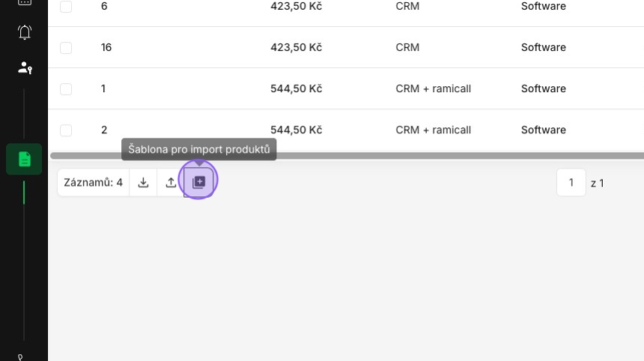
Task: Open the user permissions icon in sidebar
Action: click(25, 67)
